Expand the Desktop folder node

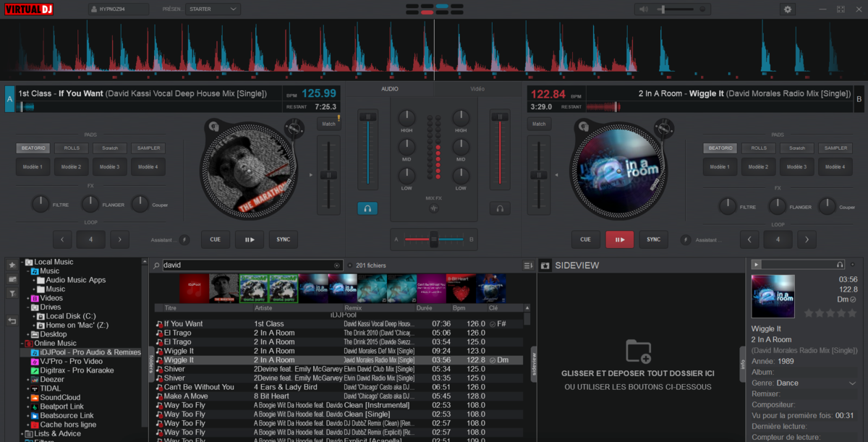click(x=28, y=334)
